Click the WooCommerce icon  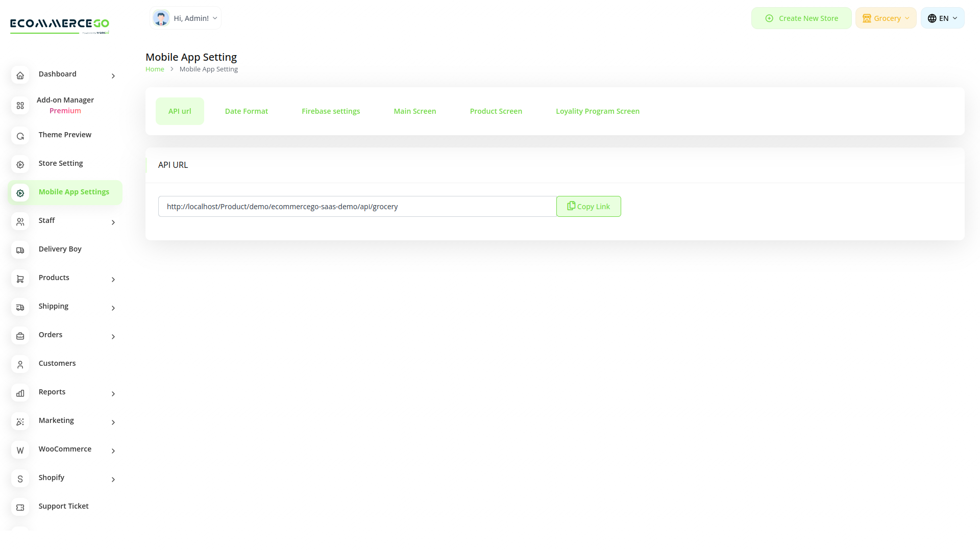20,450
